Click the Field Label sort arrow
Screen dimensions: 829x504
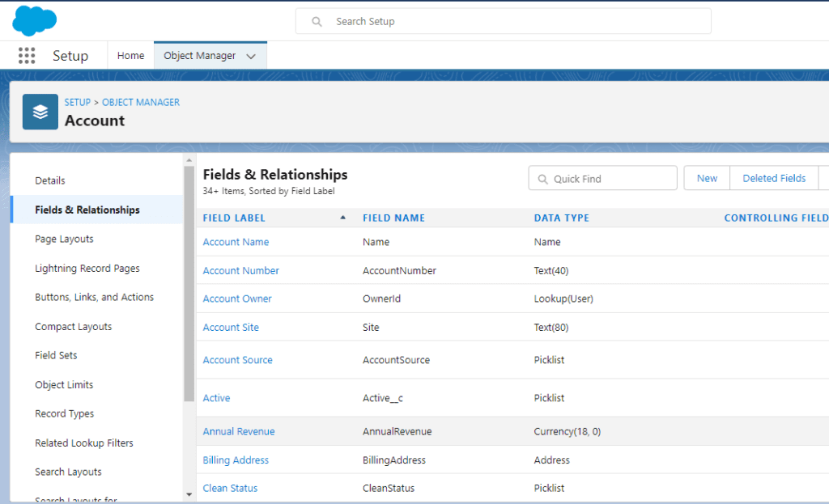pos(342,218)
